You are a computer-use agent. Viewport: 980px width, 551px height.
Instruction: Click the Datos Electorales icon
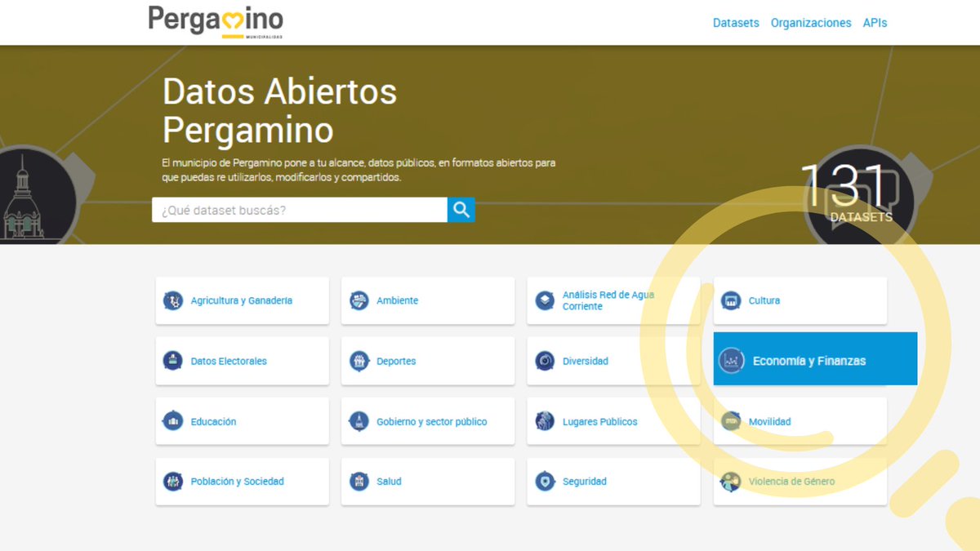(x=172, y=361)
